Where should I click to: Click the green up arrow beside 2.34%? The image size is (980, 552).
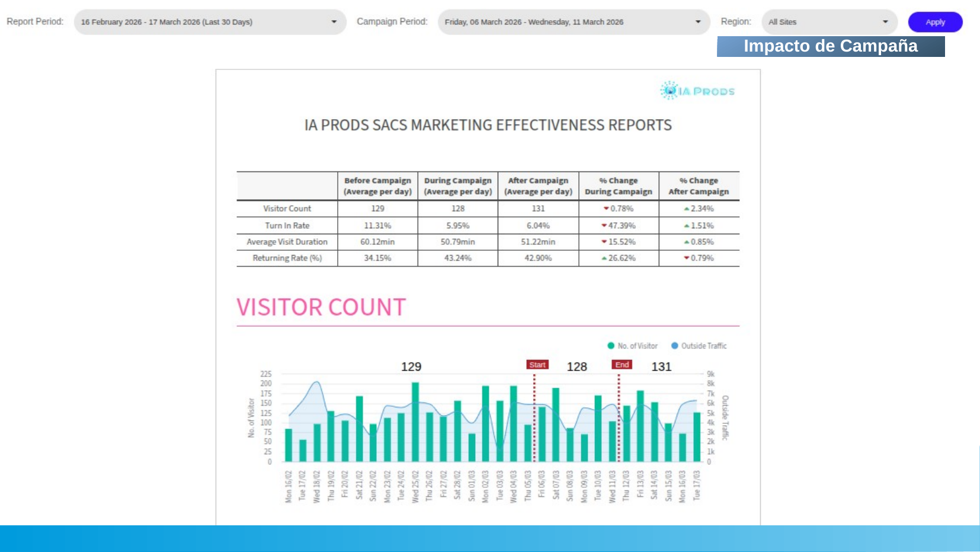click(687, 209)
